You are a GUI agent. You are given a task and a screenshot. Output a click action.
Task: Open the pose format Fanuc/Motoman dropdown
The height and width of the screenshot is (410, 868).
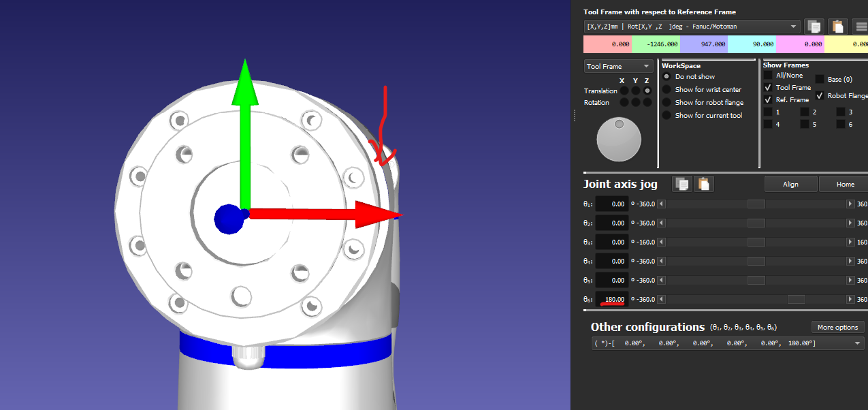(691, 27)
